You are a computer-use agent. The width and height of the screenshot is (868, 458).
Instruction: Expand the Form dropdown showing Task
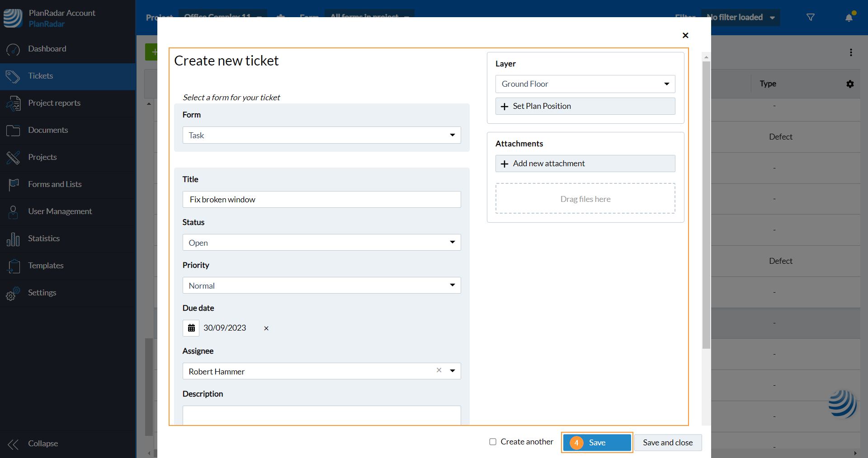click(x=321, y=135)
